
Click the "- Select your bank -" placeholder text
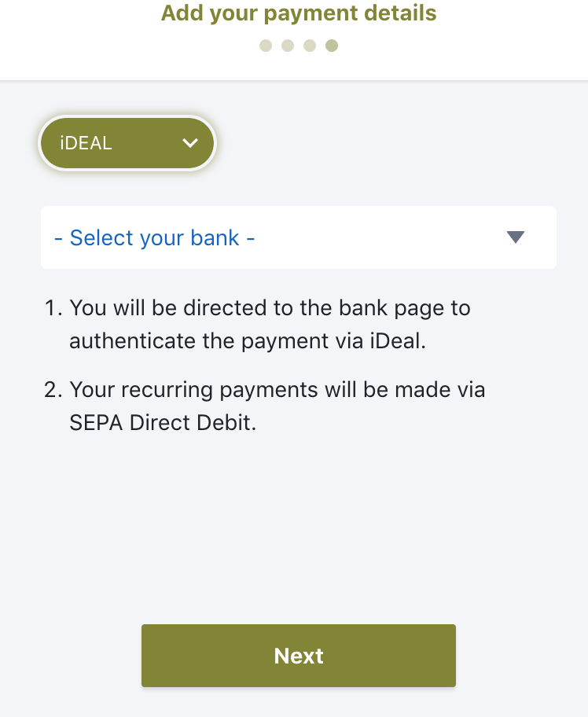tap(154, 237)
